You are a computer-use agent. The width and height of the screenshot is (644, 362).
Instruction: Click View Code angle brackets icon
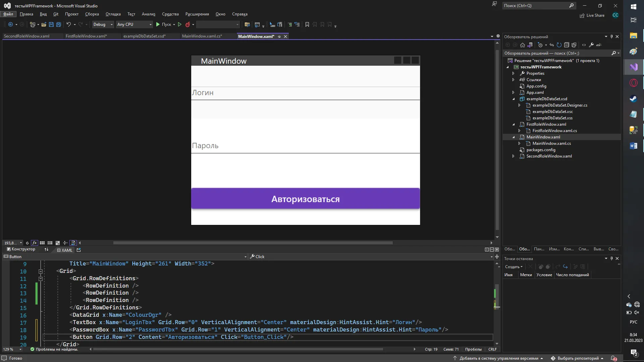[x=584, y=45]
